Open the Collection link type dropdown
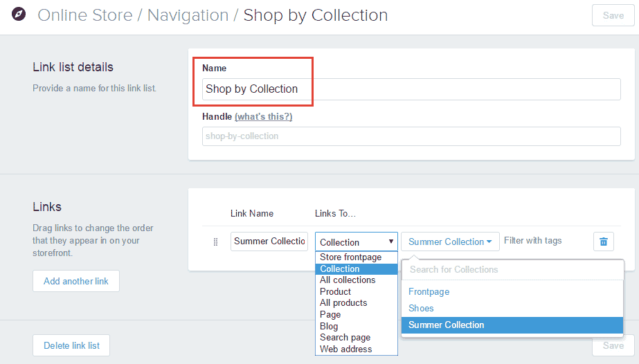Viewport: 639px width, 364px height. tap(356, 242)
